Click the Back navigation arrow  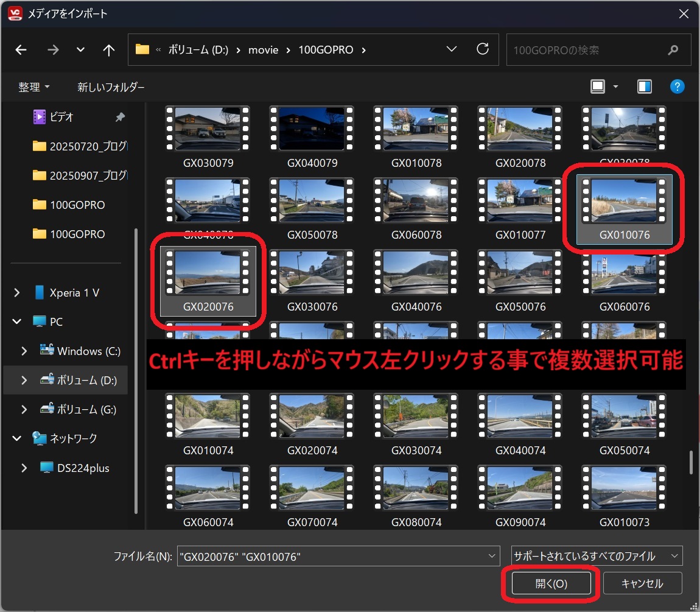[x=21, y=50]
